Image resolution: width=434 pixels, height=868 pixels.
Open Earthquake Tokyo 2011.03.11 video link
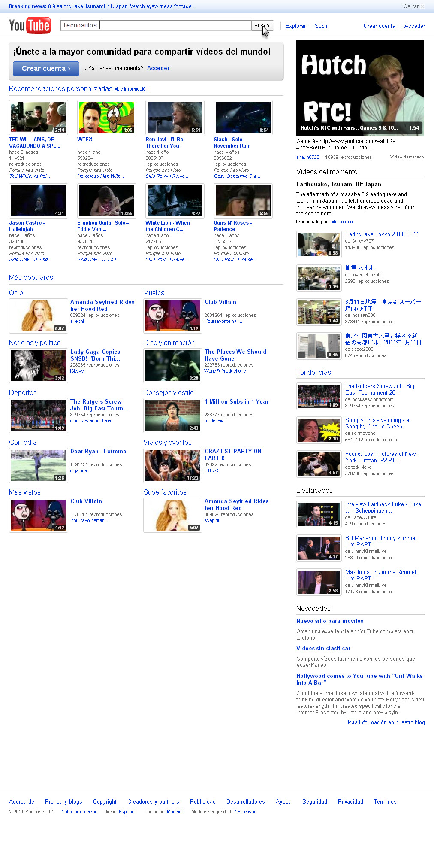[382, 234]
